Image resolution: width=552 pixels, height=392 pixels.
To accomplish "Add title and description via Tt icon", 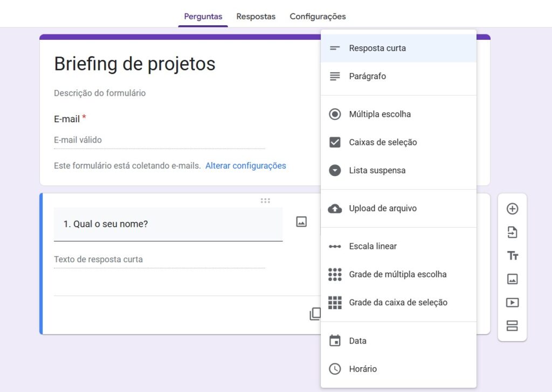I will (512, 256).
